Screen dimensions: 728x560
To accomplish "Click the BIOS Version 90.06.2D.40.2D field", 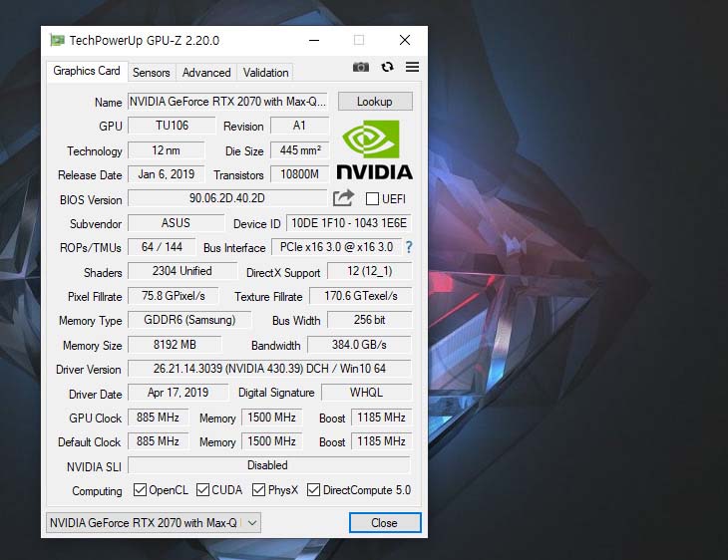I will click(x=227, y=198).
